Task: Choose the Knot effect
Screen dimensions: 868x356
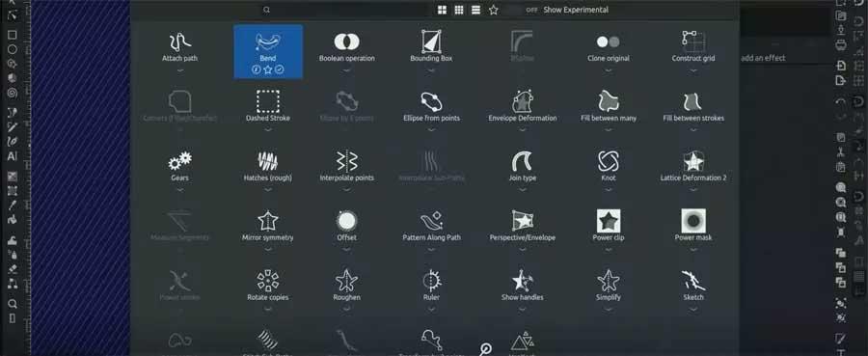Action: [608, 167]
